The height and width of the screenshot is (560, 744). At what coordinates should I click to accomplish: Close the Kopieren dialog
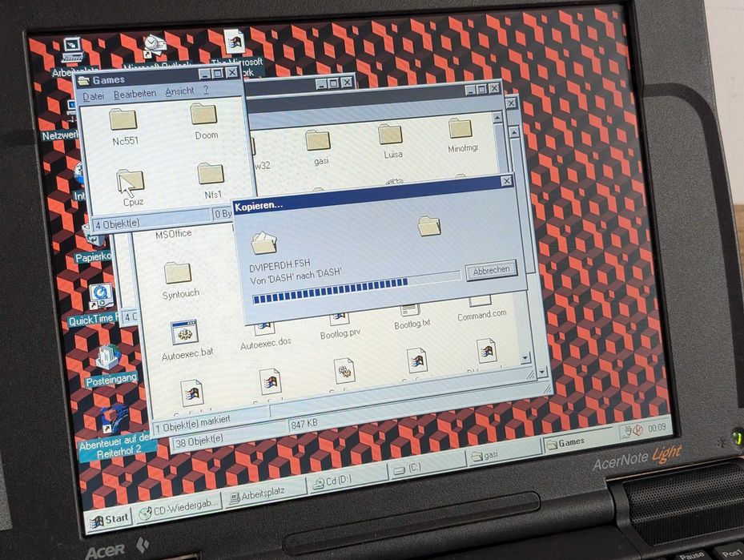[506, 181]
